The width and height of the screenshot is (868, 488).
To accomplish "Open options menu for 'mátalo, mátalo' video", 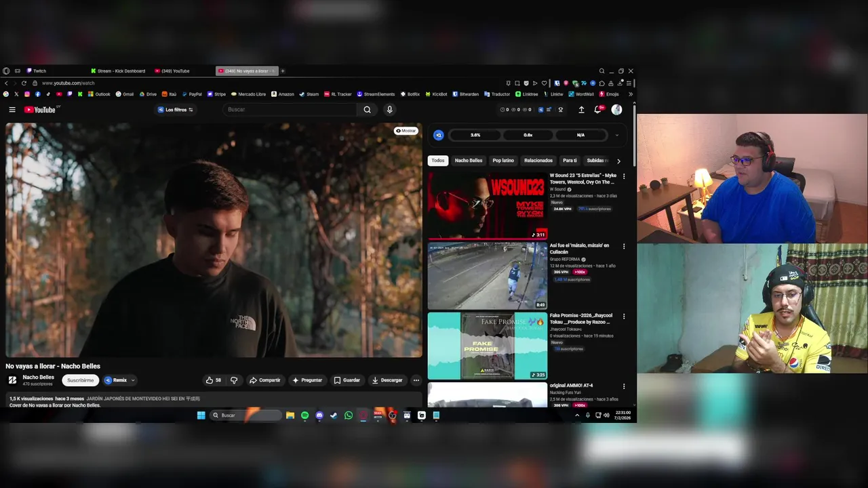I will tap(624, 246).
